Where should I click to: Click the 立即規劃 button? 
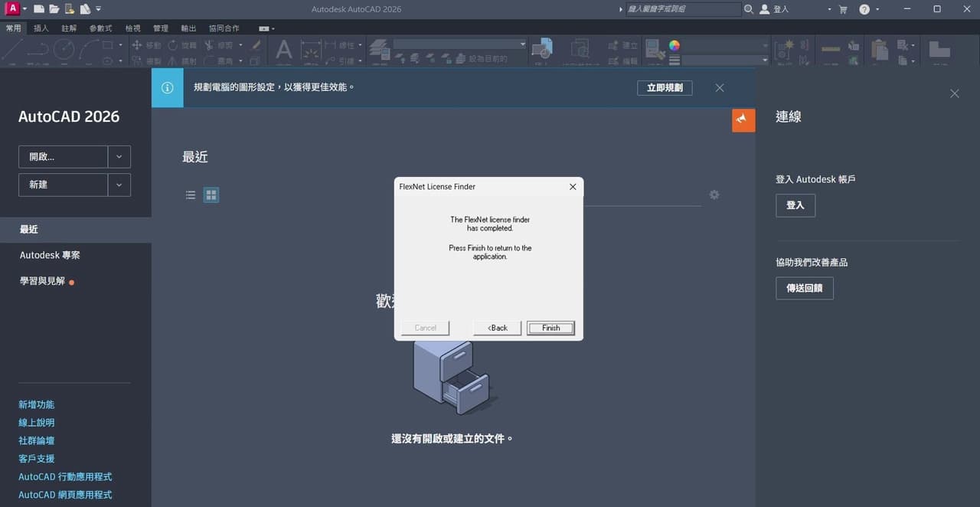tap(665, 88)
